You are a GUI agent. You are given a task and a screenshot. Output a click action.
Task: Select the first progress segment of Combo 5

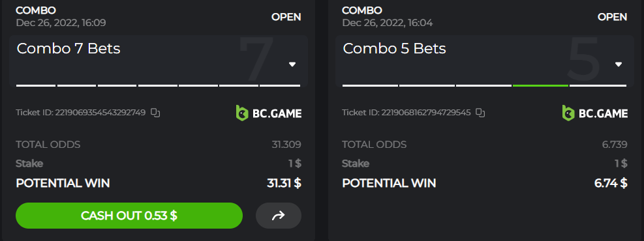[370, 86]
